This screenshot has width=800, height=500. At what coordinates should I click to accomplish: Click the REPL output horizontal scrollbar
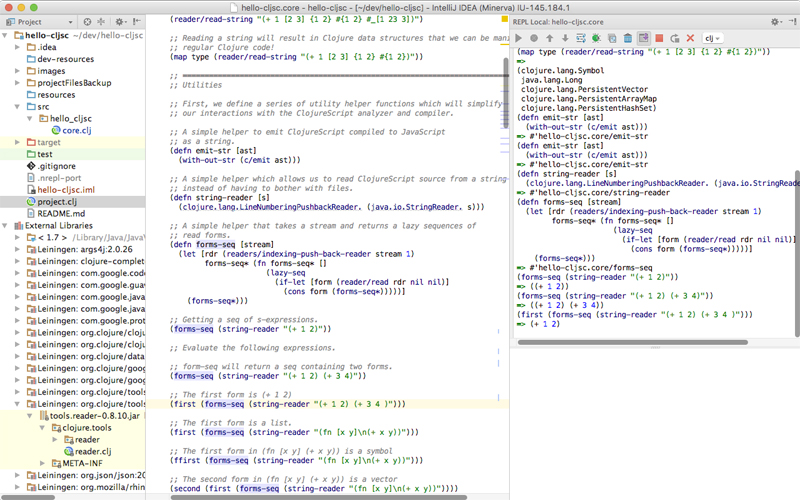tap(633, 342)
